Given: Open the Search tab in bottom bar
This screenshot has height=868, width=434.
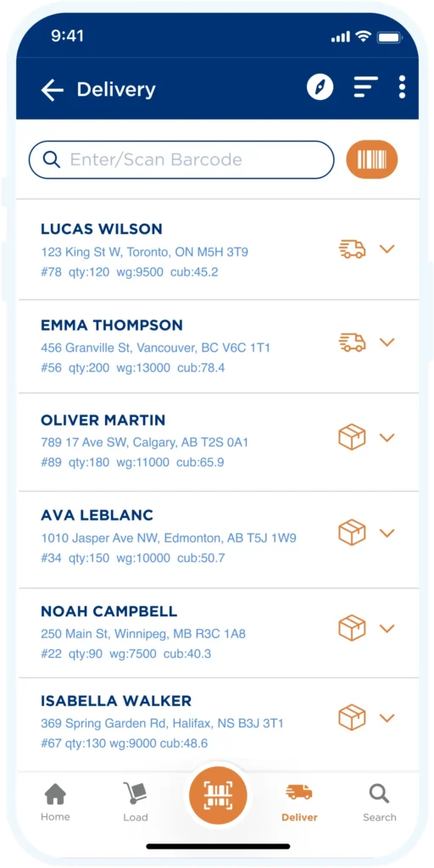Looking at the screenshot, I should tap(380, 803).
